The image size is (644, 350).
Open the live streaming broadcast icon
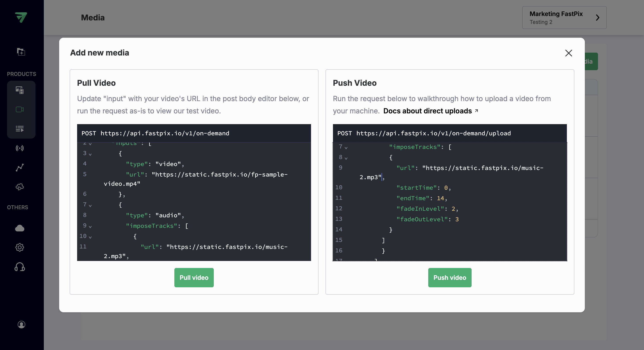point(20,148)
